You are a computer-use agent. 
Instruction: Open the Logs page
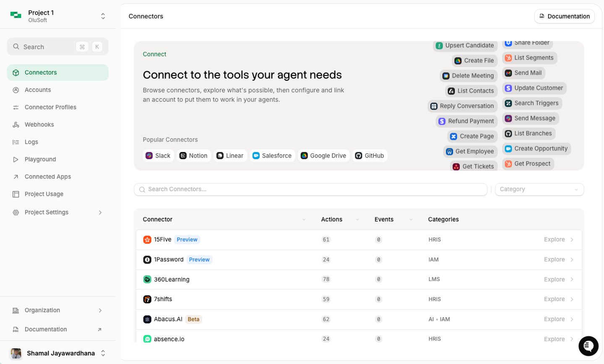(58, 142)
